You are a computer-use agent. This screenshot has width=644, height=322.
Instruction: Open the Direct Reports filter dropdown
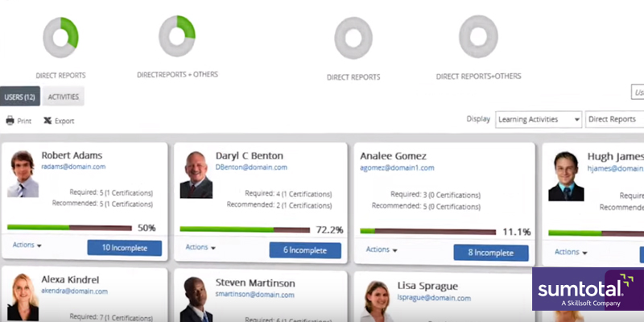tap(614, 119)
